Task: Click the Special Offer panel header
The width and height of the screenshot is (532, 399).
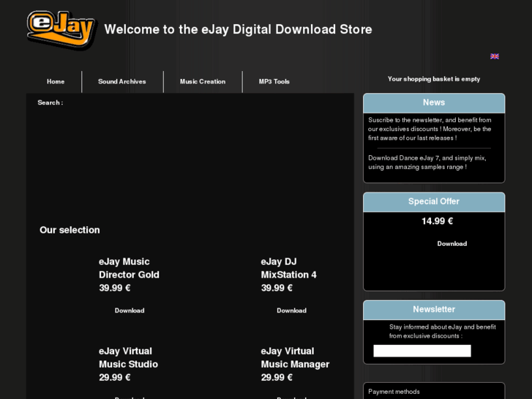Action: point(434,202)
